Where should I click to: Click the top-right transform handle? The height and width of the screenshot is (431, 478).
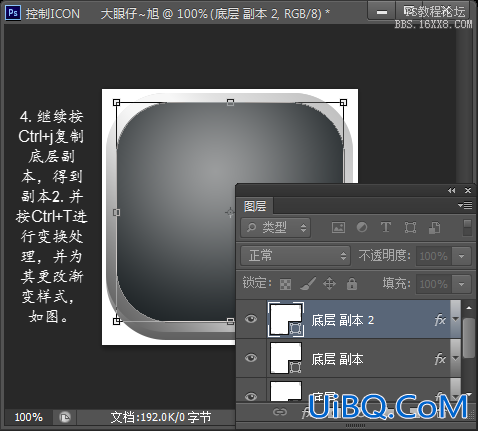(343, 102)
